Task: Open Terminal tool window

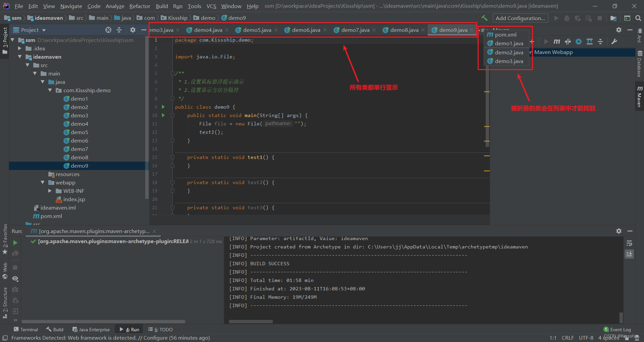Action: pos(26,330)
